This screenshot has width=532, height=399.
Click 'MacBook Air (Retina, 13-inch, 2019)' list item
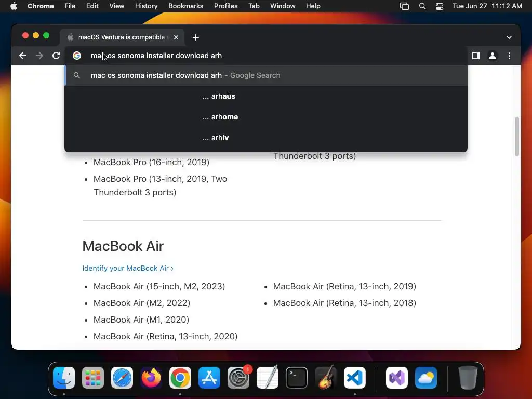[345, 286]
